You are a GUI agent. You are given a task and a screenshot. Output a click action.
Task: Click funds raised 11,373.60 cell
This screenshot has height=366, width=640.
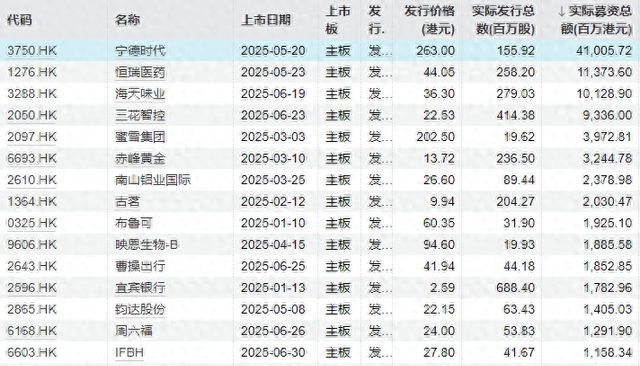click(604, 72)
